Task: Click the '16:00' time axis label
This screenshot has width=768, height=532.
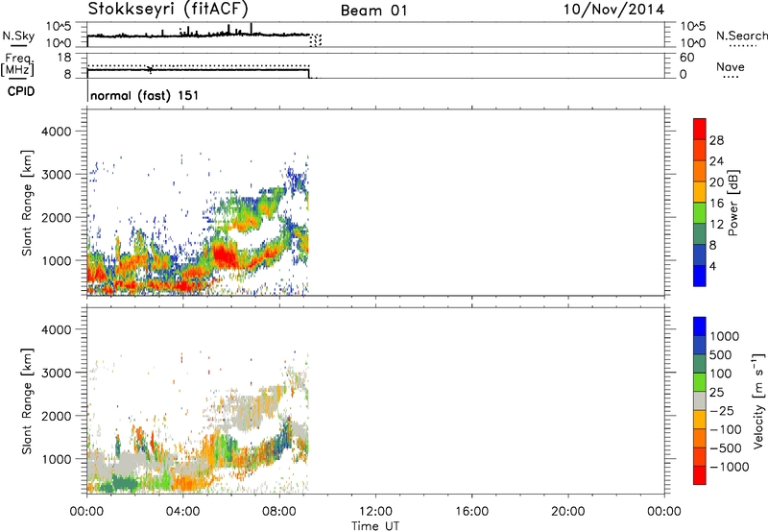Action: click(471, 512)
